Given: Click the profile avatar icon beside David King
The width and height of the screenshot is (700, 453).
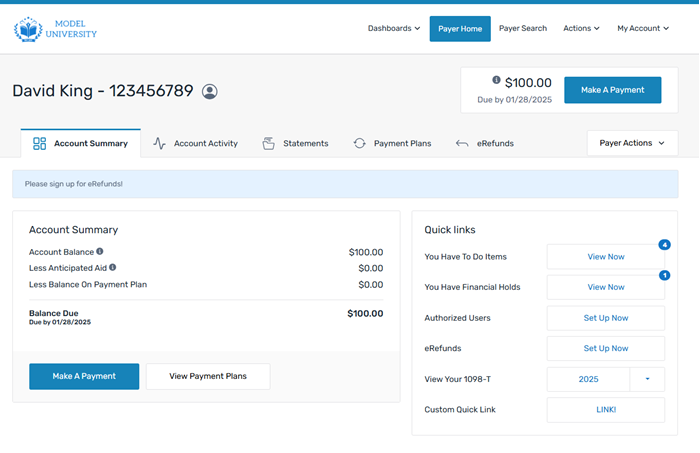Looking at the screenshot, I should pos(210,92).
